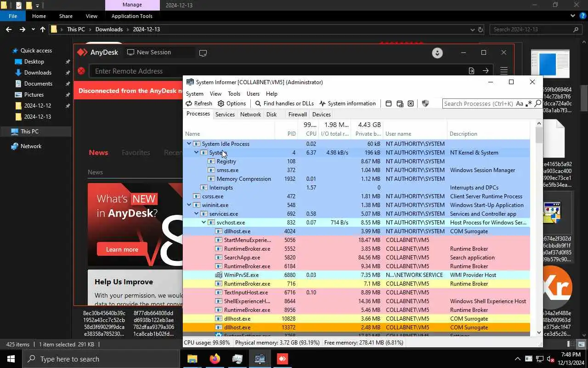
Task: Open the Help menu in System Informer
Action: pos(272,94)
